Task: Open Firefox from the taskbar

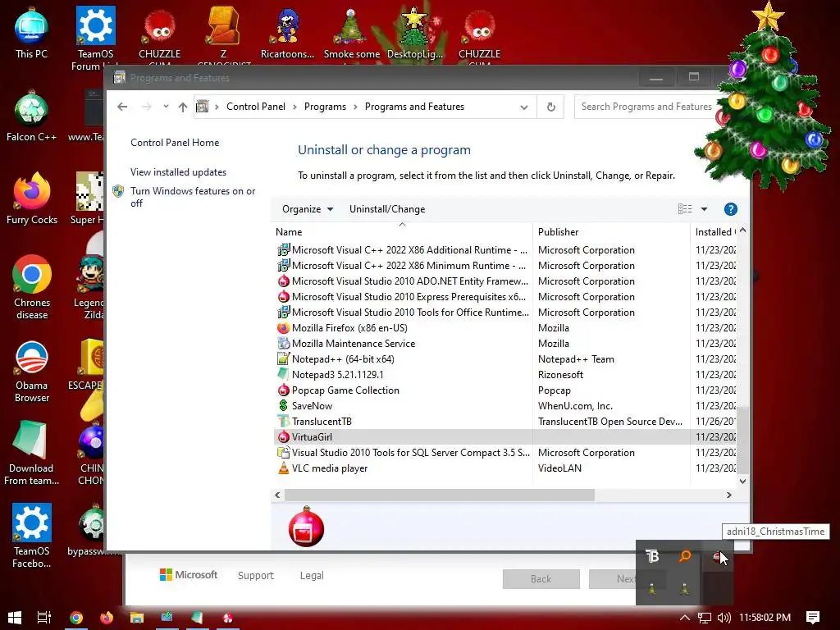Action: tap(107, 618)
